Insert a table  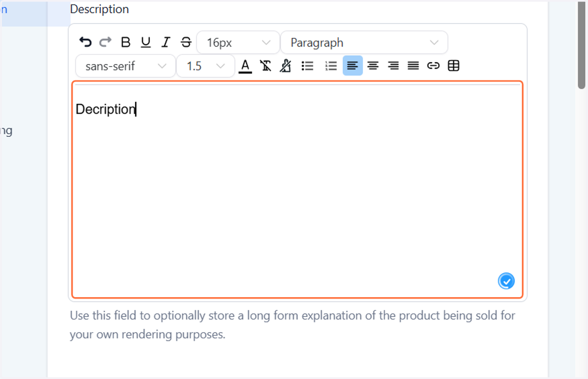454,66
